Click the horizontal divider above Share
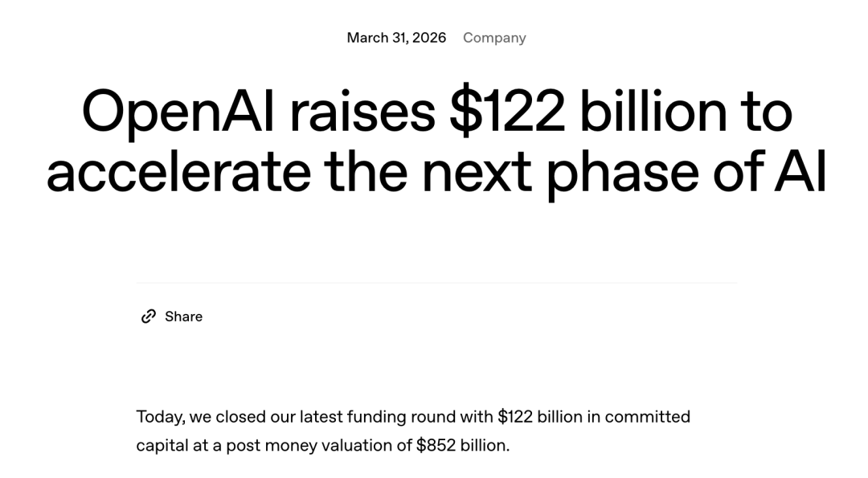The width and height of the screenshot is (868, 478). (436, 283)
